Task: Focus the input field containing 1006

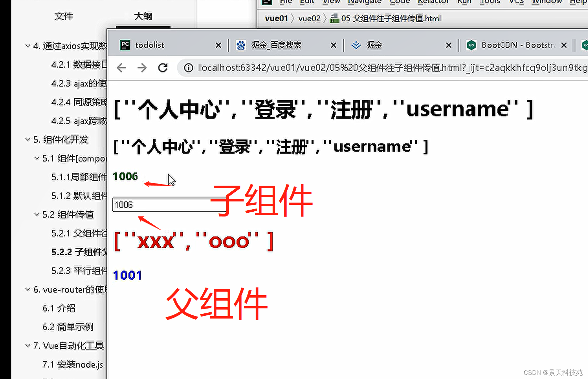Action: pyautogui.click(x=169, y=205)
